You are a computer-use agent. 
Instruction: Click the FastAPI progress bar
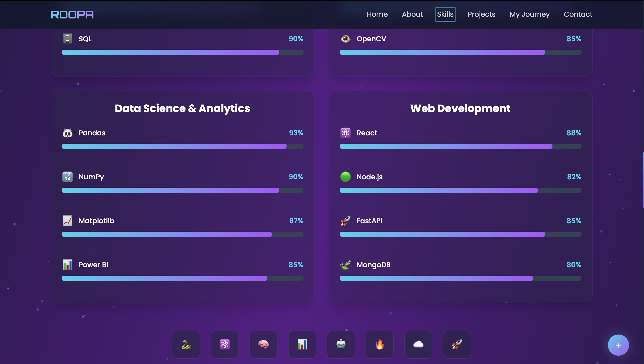point(460,234)
